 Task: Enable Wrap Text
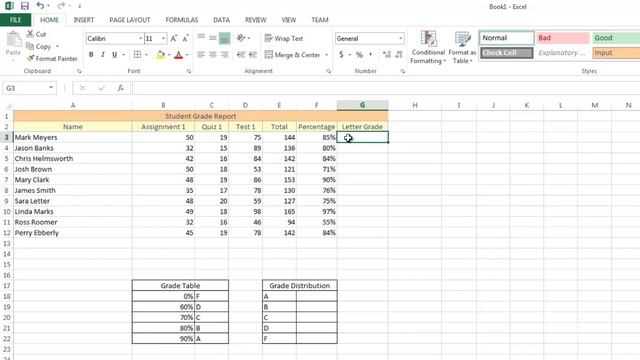(x=284, y=38)
